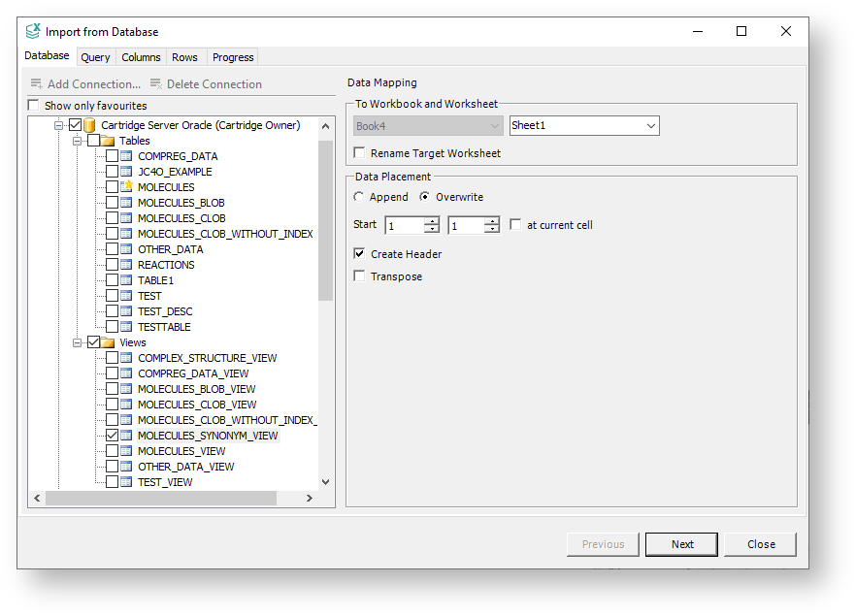This screenshot has width=856, height=616.
Task: Click the Cartridge Server Oracle database icon
Action: pyautogui.click(x=90, y=125)
